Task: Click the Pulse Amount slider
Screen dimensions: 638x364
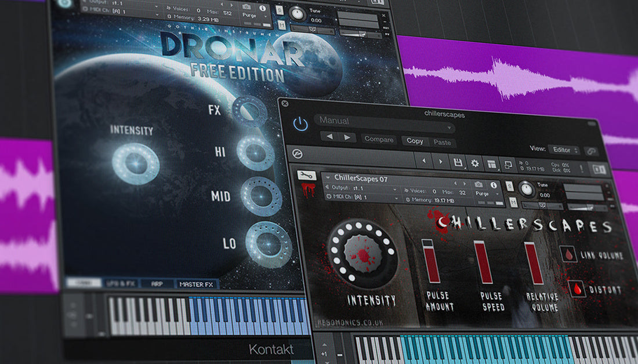Action: coord(431,260)
